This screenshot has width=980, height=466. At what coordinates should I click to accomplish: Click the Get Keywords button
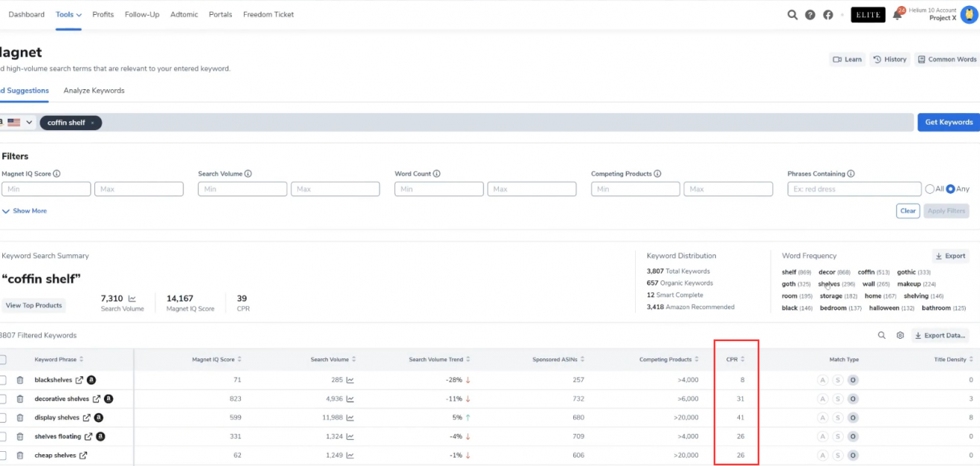[x=949, y=123]
